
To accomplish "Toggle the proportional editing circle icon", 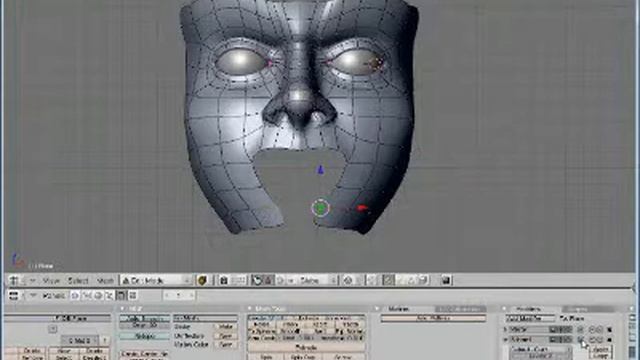I will pyautogui.click(x=348, y=280).
